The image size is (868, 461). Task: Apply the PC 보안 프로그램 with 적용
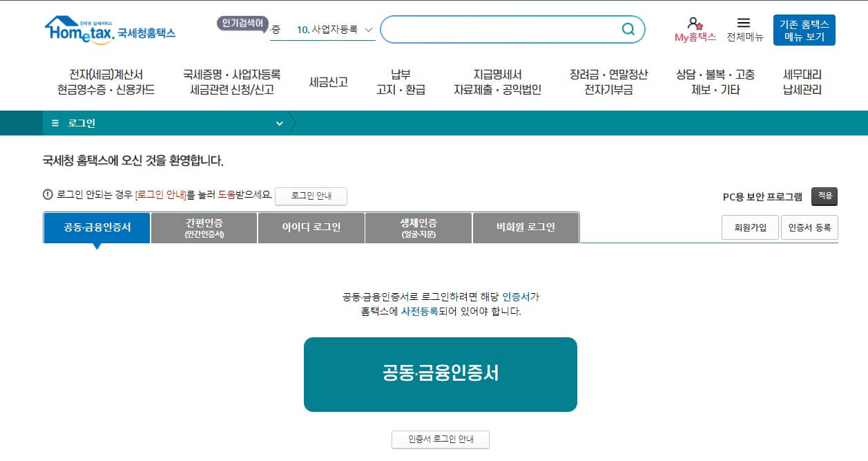pyautogui.click(x=824, y=196)
